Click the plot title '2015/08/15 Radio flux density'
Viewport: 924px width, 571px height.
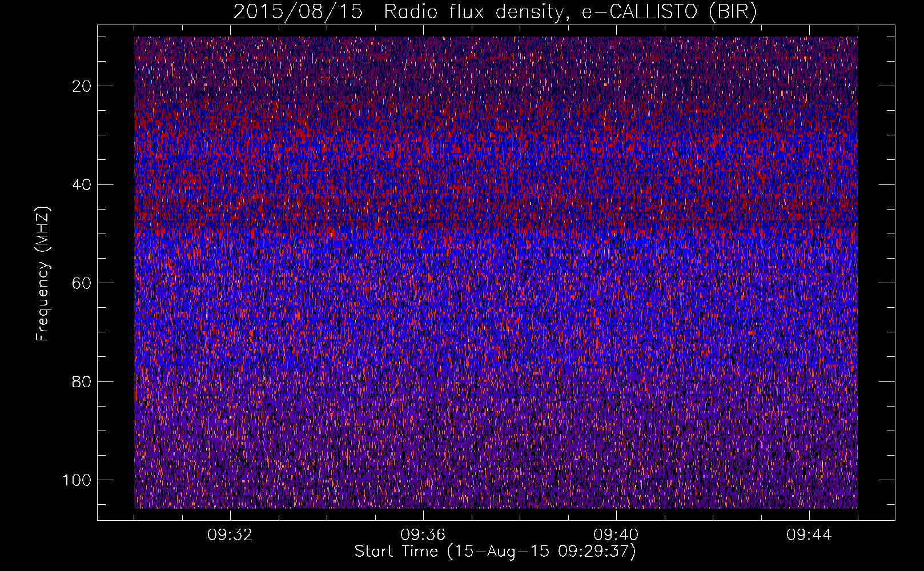point(495,12)
